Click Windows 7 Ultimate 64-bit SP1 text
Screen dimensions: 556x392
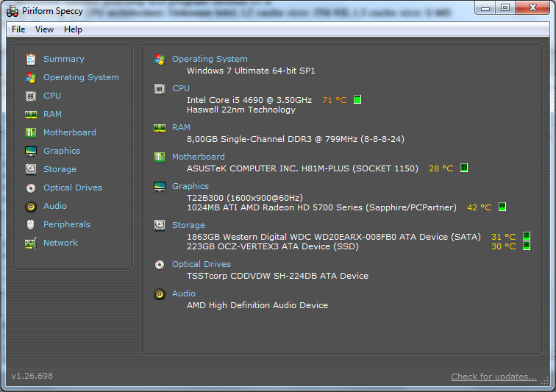(251, 71)
